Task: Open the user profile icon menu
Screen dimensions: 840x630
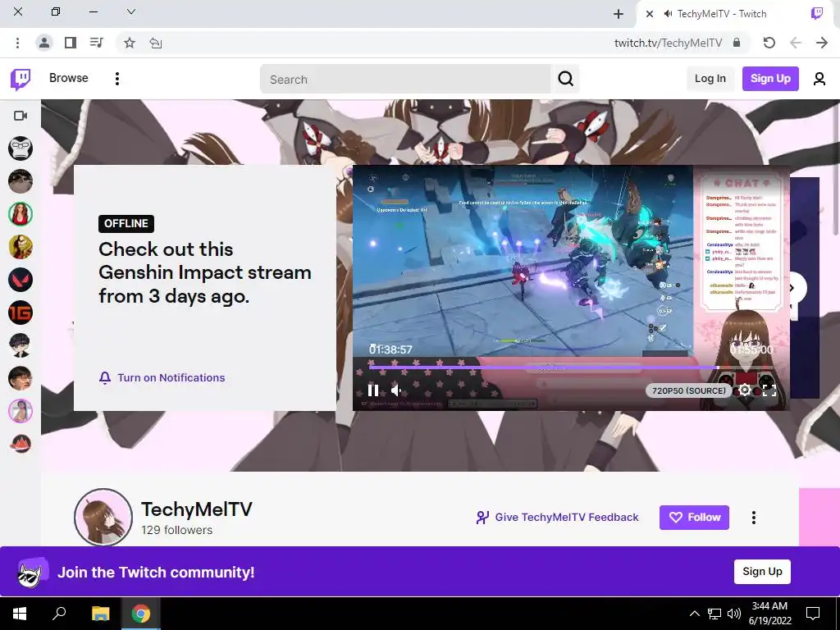Action: (819, 80)
